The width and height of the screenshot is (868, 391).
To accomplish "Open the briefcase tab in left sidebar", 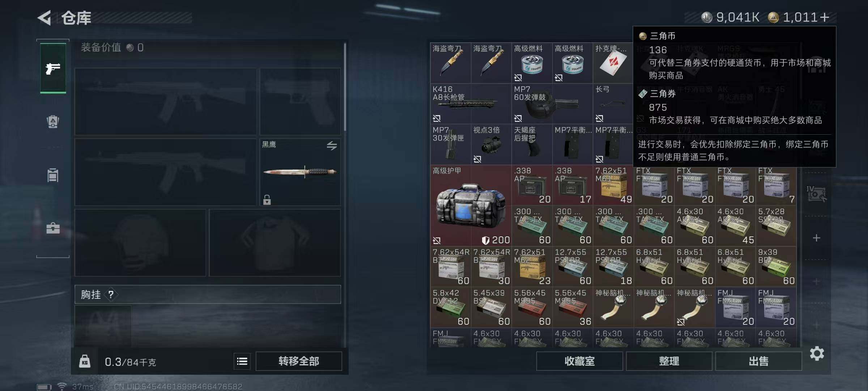I will (53, 228).
